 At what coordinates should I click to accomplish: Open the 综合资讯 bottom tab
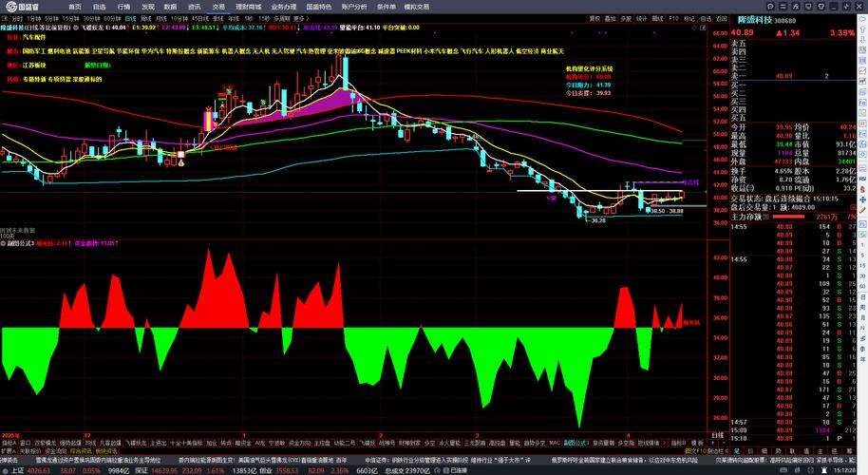tap(81, 451)
